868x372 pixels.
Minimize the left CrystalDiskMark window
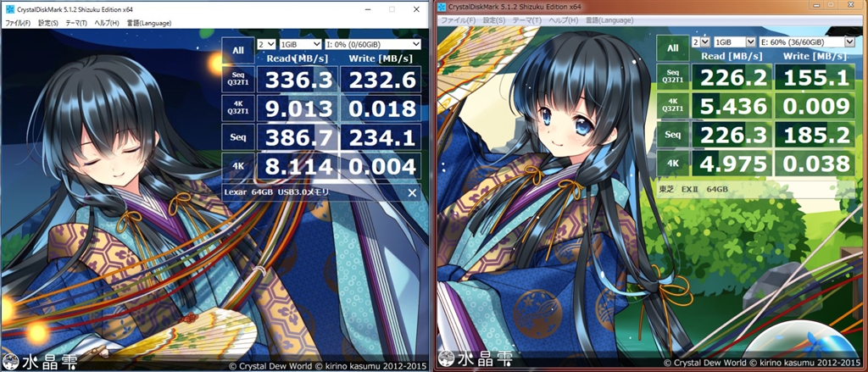tap(366, 8)
